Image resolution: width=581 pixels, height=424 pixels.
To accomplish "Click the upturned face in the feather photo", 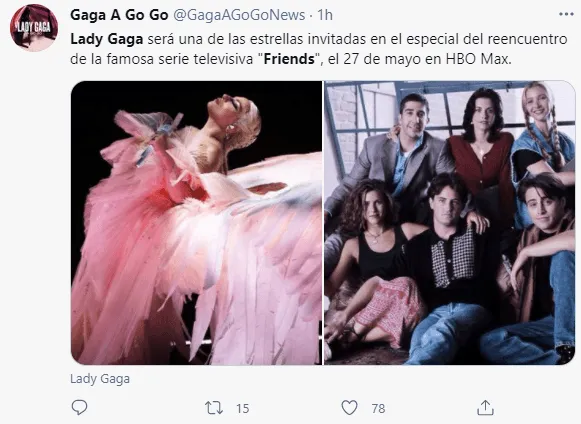I will tap(226, 107).
